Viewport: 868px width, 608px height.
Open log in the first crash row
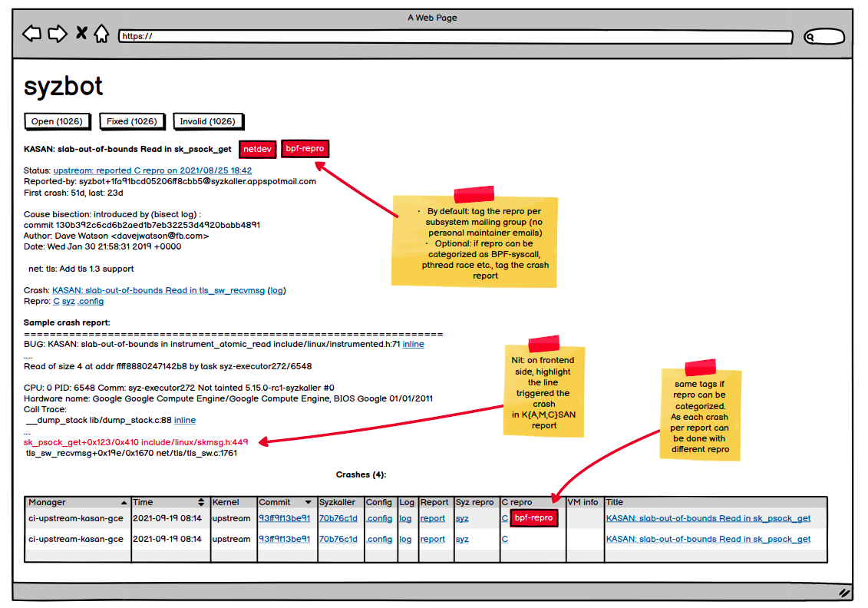pyautogui.click(x=405, y=518)
